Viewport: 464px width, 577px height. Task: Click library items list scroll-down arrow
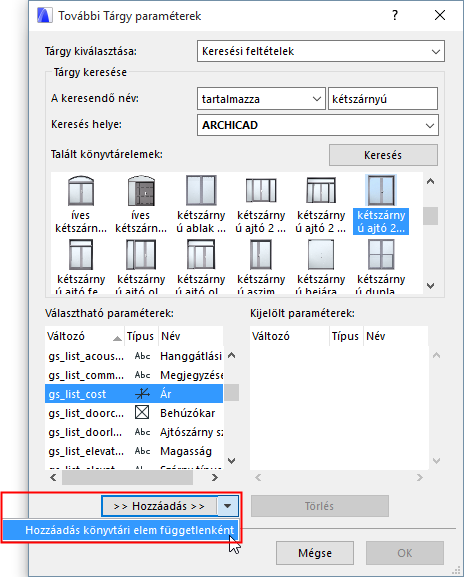click(430, 286)
